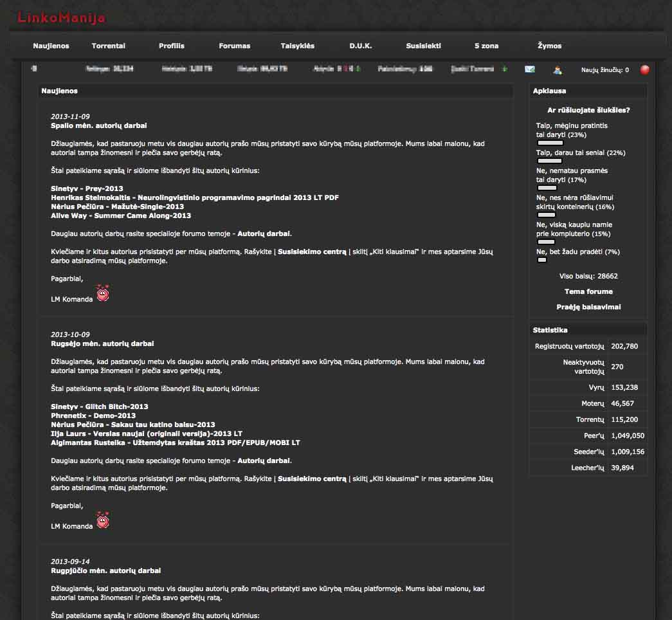Click the red ball icon at top right

click(644, 69)
